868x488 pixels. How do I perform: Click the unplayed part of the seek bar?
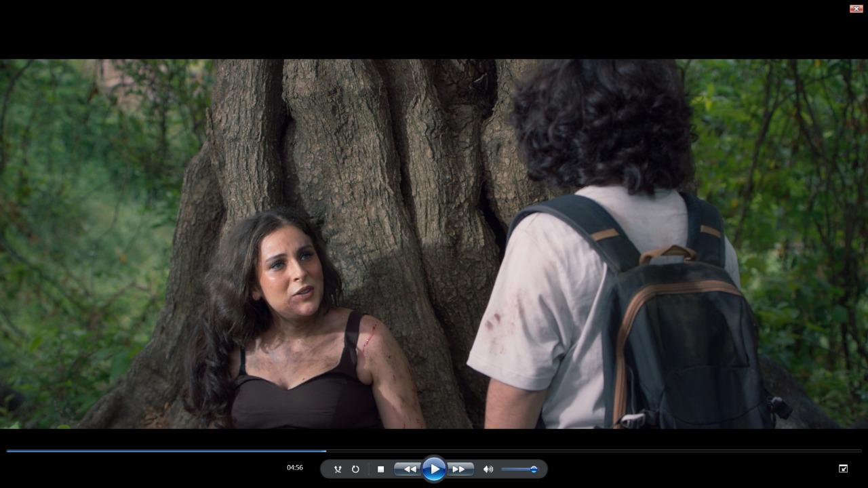pyautogui.click(x=590, y=451)
